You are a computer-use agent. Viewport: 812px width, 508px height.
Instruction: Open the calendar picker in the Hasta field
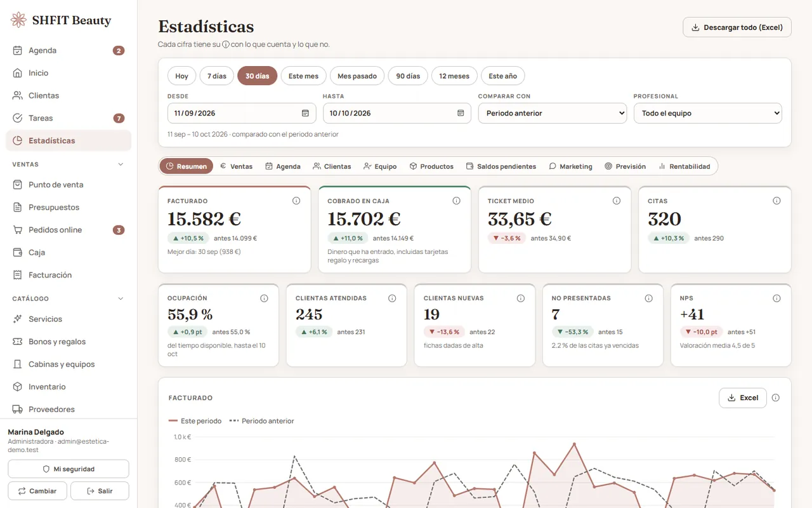[461, 113]
